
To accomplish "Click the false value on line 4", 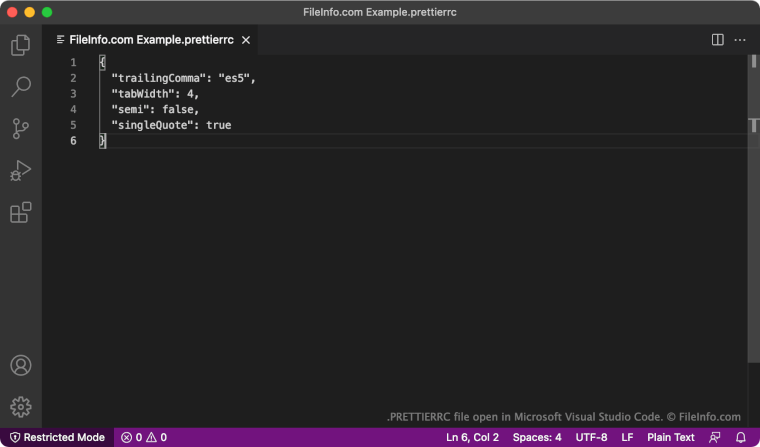I will click(x=177, y=110).
